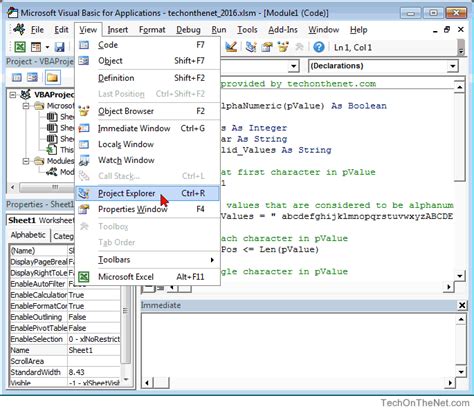
Task: Click the ScrollArea property row
Action: 64,361
